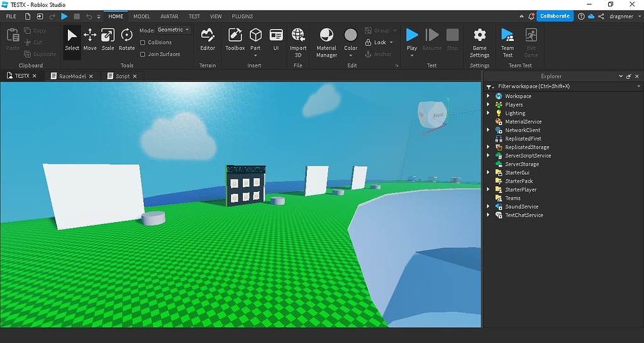Viewport: 644px width, 343px height.
Task: Switch to the Script document tab
Action: [x=123, y=76]
